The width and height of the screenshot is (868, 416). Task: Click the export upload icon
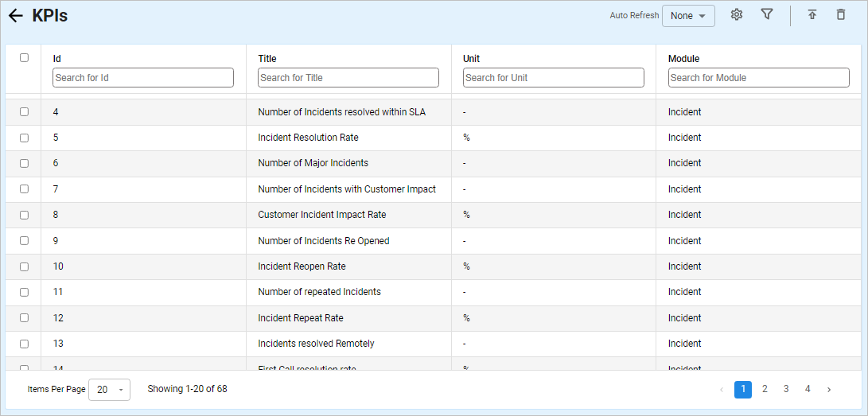click(812, 15)
